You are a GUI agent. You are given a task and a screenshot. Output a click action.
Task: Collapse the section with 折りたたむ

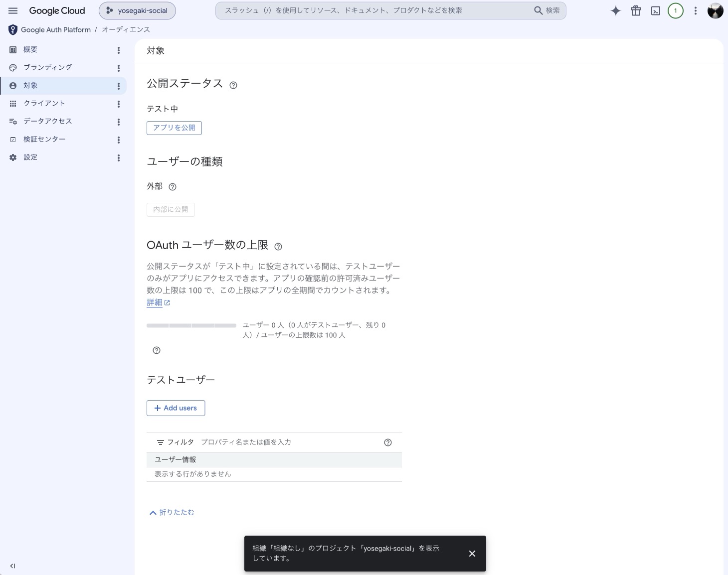[x=172, y=512]
